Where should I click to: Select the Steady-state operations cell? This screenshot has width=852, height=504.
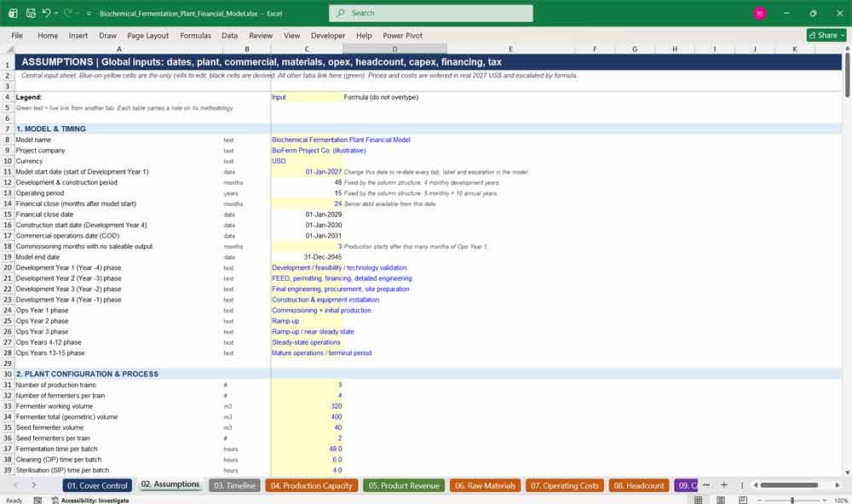coord(307,342)
